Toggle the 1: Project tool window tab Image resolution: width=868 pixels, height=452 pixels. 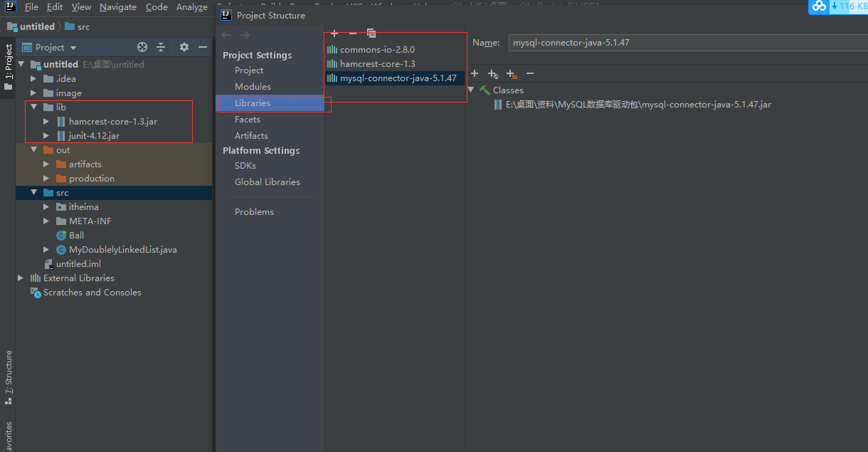point(8,68)
